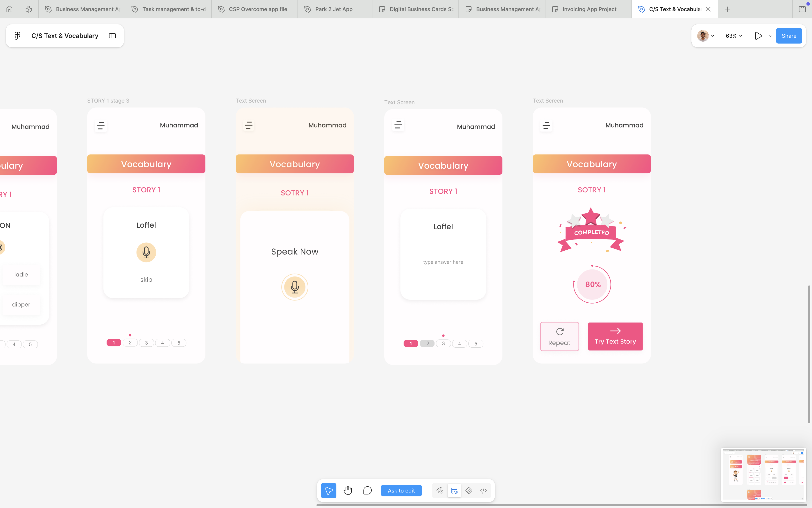Switch to Digital Business Cards tab
This screenshot has width=812, height=508.
[416, 9]
